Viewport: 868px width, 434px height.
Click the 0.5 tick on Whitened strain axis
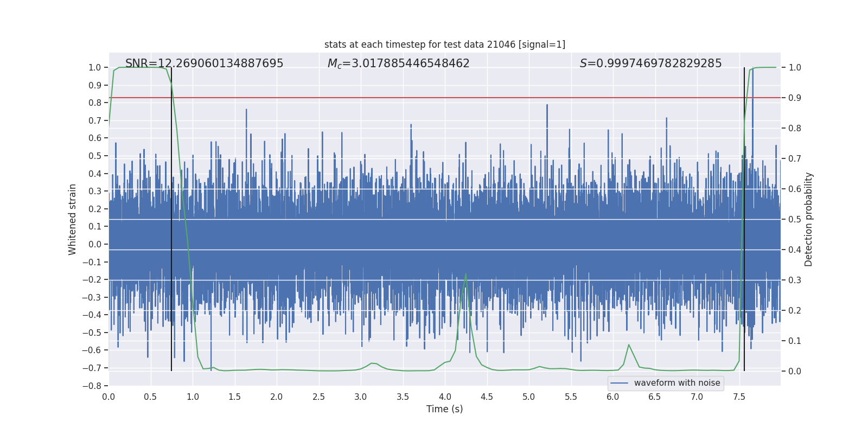pos(95,156)
